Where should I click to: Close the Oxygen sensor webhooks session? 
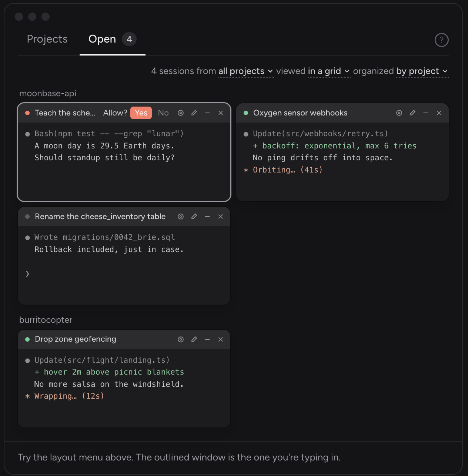click(439, 113)
